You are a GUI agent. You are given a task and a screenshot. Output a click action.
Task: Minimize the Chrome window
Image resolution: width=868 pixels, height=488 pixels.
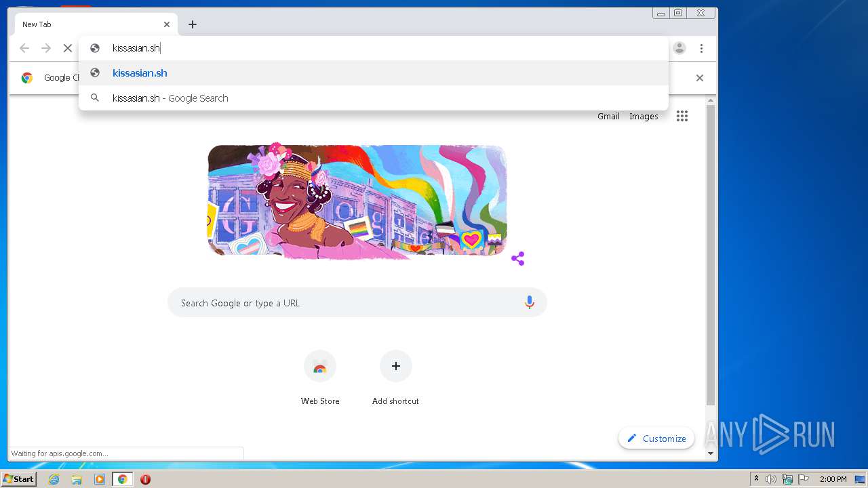[x=661, y=13]
